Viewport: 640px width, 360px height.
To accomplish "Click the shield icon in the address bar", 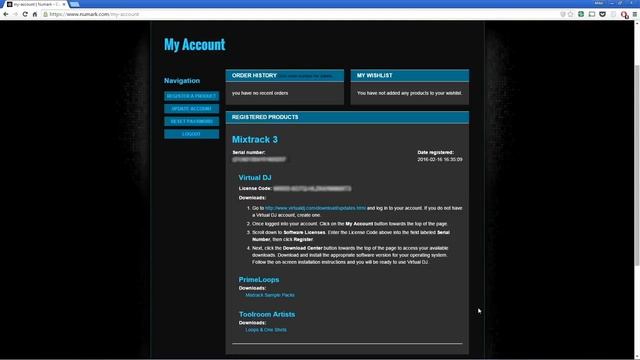I will point(563,14).
